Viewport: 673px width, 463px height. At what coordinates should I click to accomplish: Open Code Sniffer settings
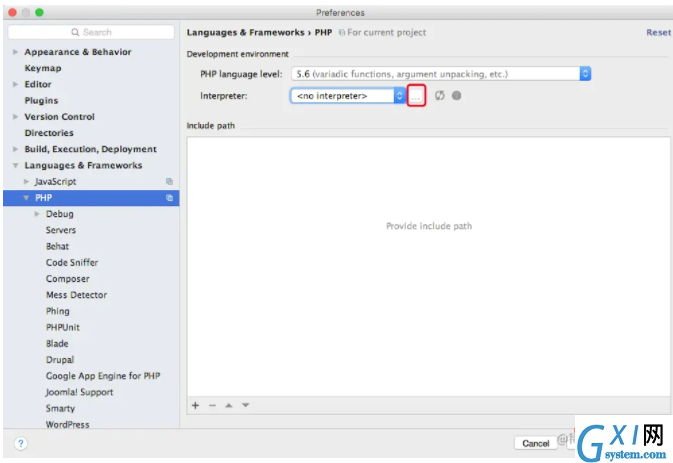click(72, 263)
